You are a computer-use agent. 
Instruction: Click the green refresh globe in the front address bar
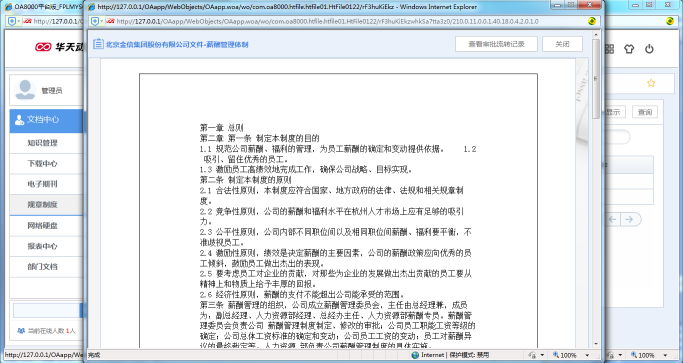pos(592,21)
